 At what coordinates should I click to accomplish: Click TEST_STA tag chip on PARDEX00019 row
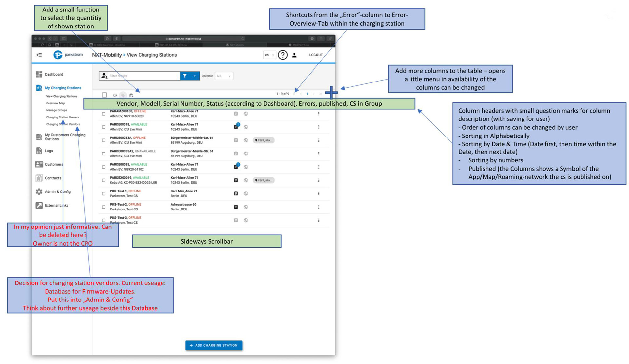(x=263, y=180)
